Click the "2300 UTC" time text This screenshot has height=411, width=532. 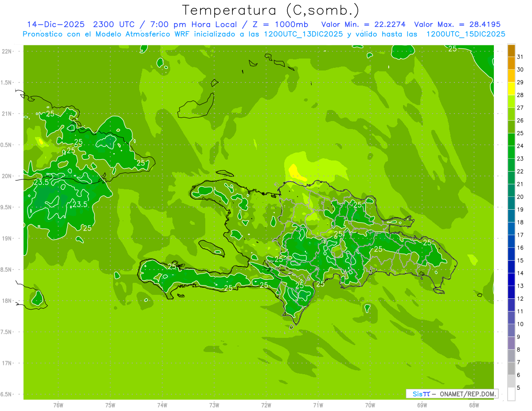[x=113, y=24]
